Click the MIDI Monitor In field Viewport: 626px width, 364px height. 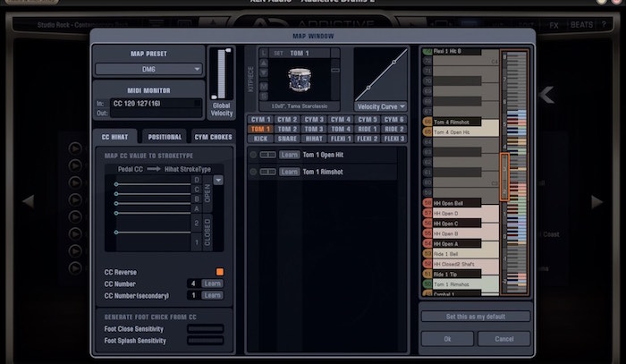(x=156, y=104)
